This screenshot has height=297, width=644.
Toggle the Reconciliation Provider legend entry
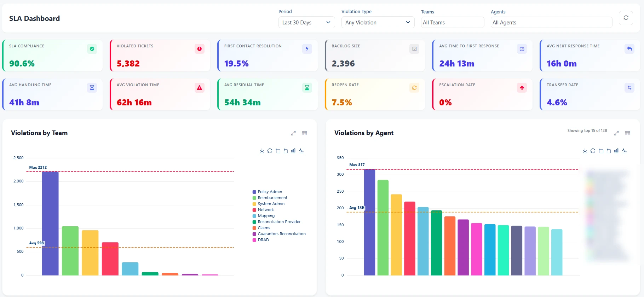pos(276,222)
